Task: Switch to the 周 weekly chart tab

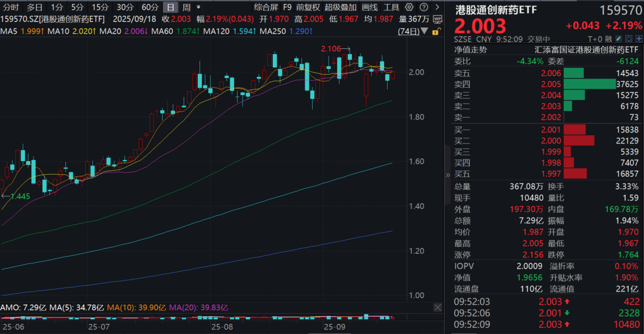Action: coord(185,7)
